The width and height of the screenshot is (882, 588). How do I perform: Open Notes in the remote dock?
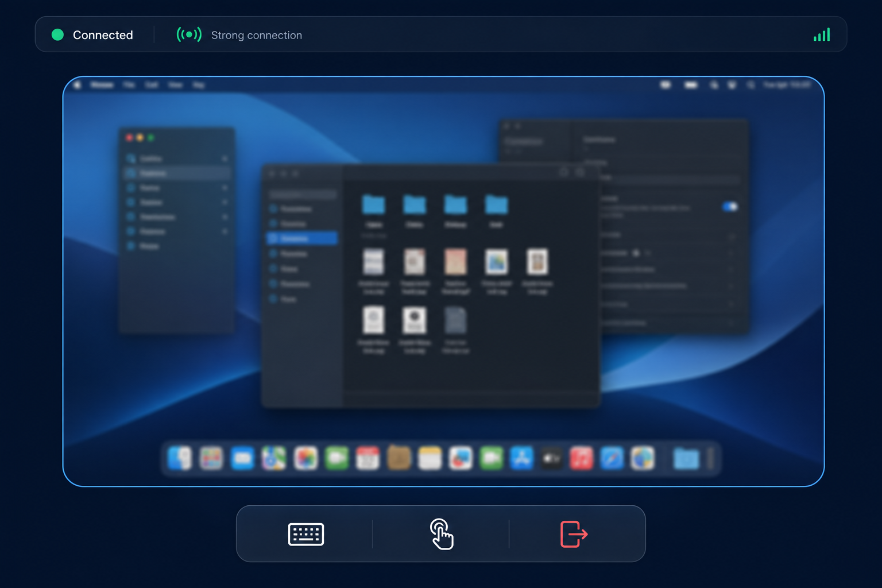(430, 458)
